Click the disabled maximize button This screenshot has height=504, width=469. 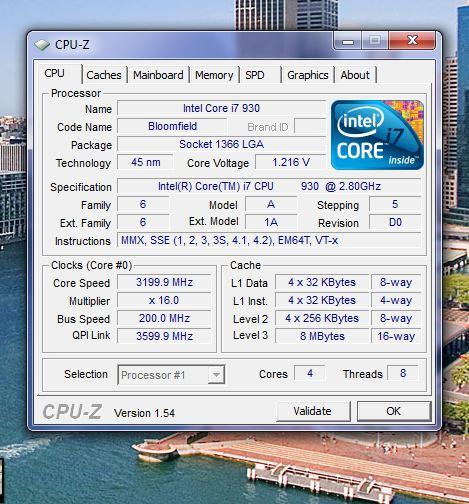(x=375, y=41)
